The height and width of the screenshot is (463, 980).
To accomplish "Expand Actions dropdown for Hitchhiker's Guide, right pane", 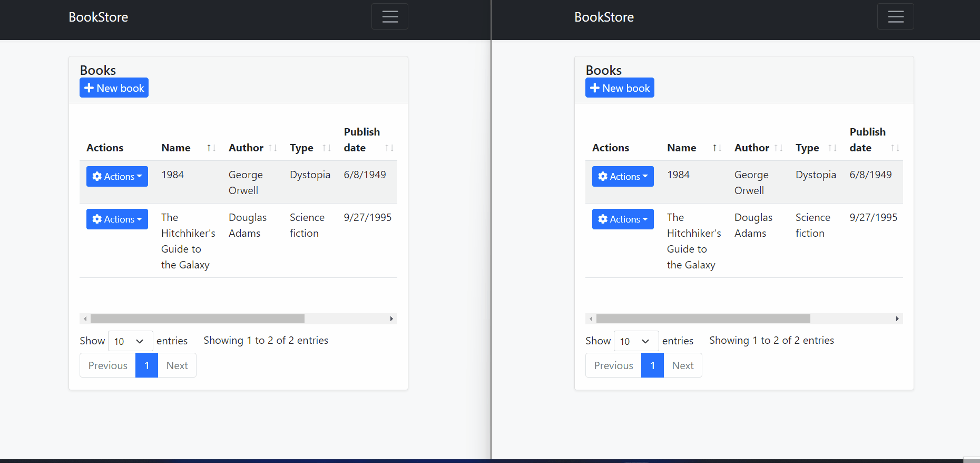I will pyautogui.click(x=623, y=219).
